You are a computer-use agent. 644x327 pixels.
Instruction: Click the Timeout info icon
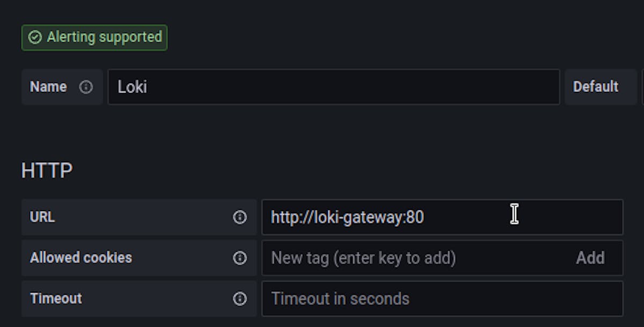(240, 299)
